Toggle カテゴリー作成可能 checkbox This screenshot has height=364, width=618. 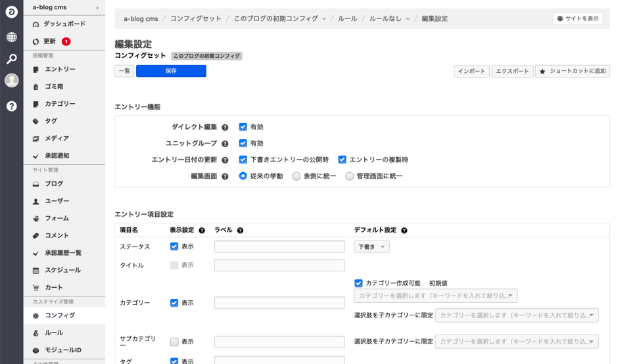pyautogui.click(x=358, y=283)
